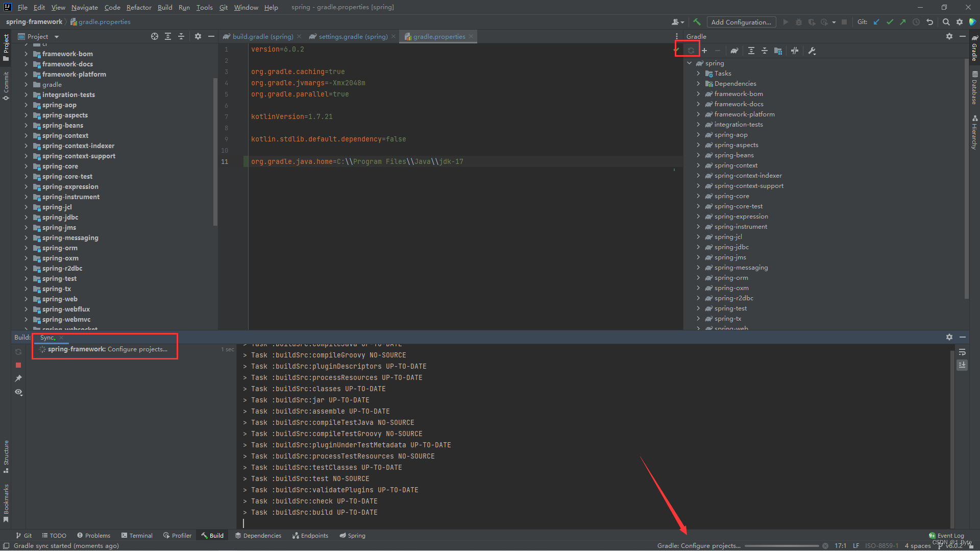
Task: Click the code-with-me user icon dropdown
Action: tap(678, 22)
